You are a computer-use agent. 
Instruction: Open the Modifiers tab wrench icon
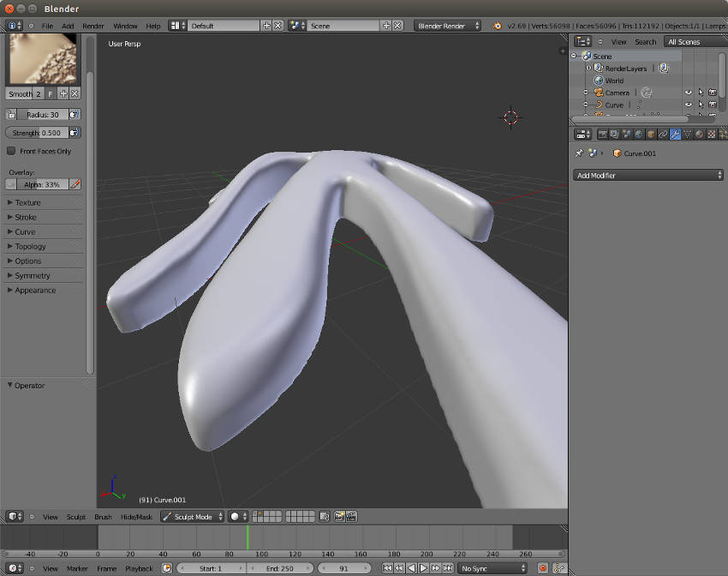(675, 135)
